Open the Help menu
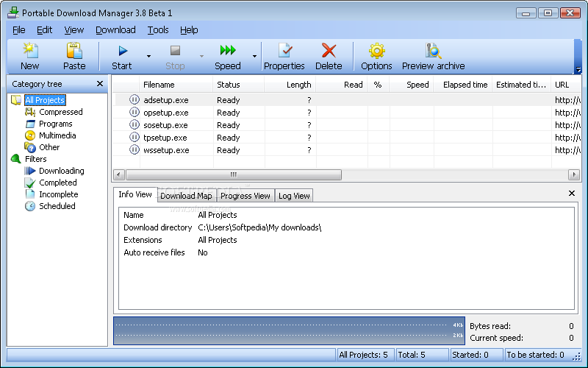 pos(189,30)
